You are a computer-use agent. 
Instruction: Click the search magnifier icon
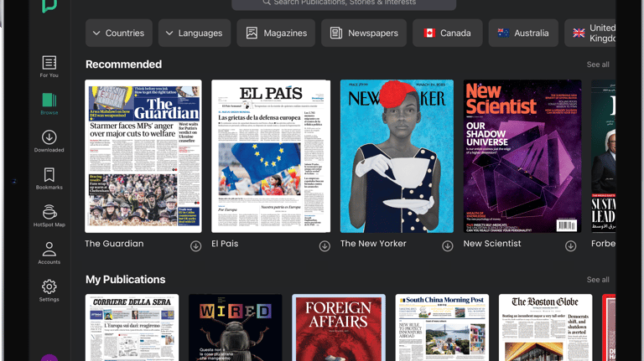pos(267,3)
